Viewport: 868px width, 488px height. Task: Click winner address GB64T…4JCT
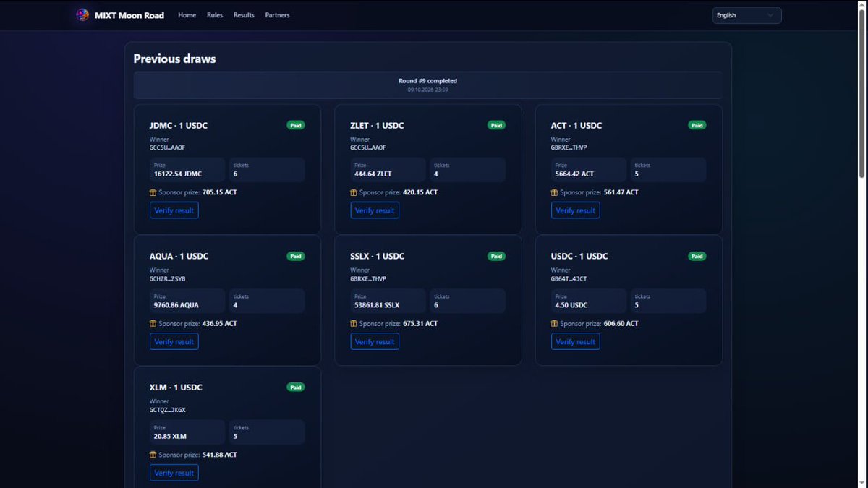click(569, 278)
